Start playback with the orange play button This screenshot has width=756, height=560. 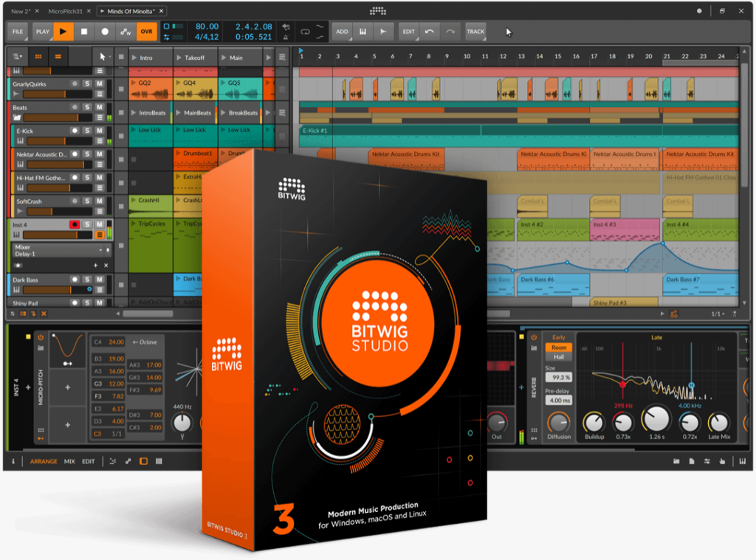pyautogui.click(x=63, y=32)
